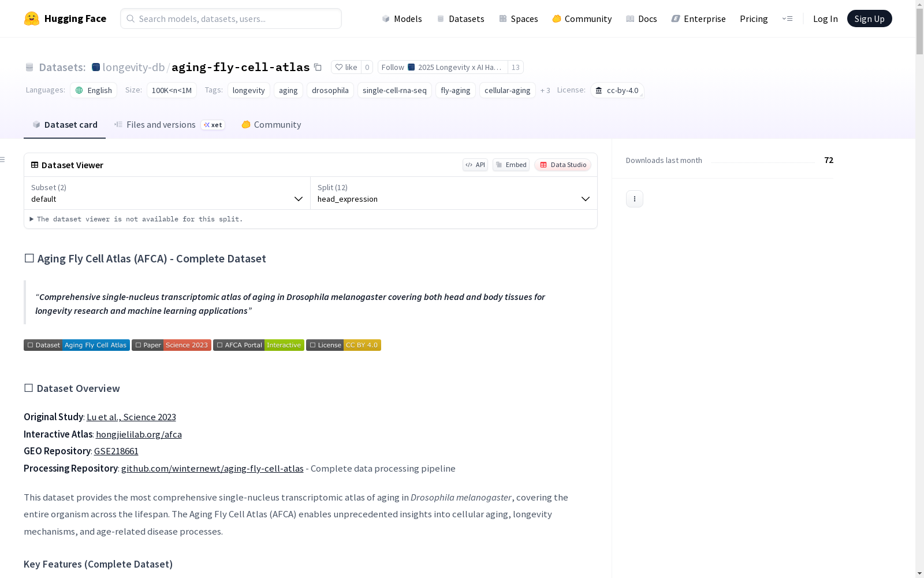Open Data Studio
This screenshot has width=924, height=578.
563,165
